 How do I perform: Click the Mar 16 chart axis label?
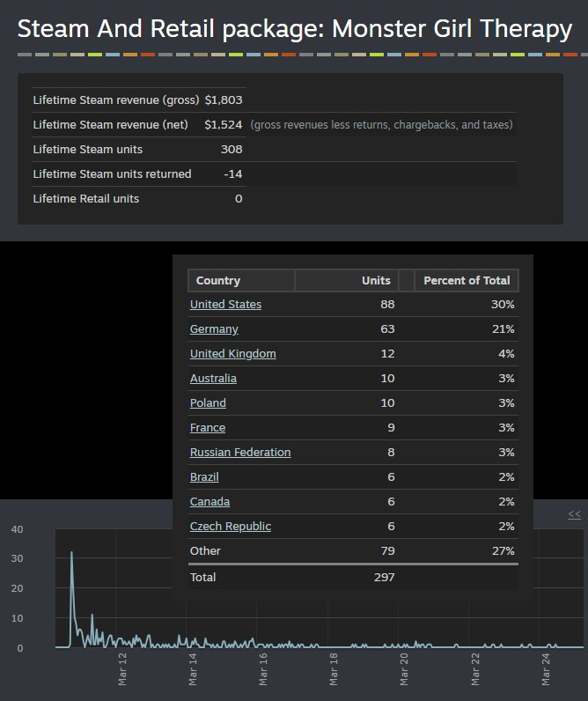coord(263,668)
